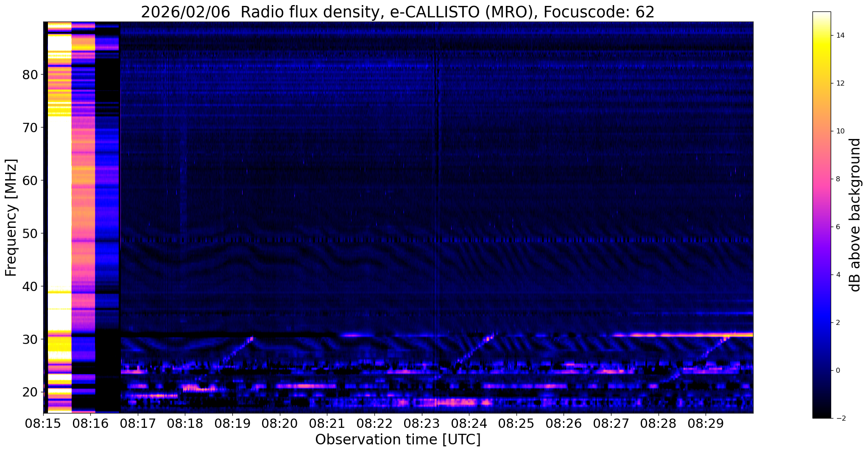Select the 08:18 time tick label
Viewport: 868px width, 452px height.
click(x=185, y=423)
